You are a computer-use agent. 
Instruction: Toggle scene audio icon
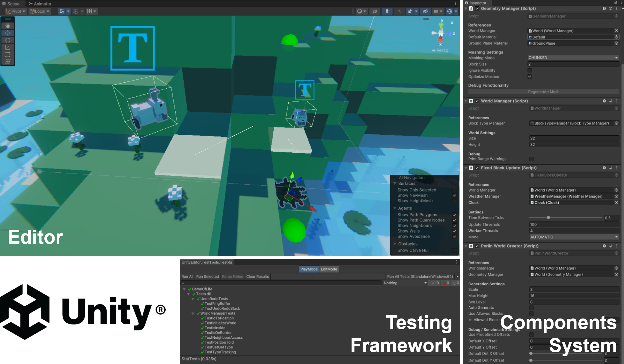click(x=399, y=11)
